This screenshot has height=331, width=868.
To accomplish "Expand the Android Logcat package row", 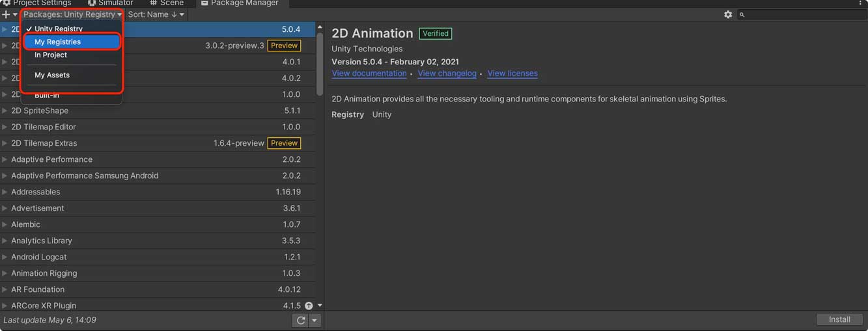I will pyautogui.click(x=5, y=257).
